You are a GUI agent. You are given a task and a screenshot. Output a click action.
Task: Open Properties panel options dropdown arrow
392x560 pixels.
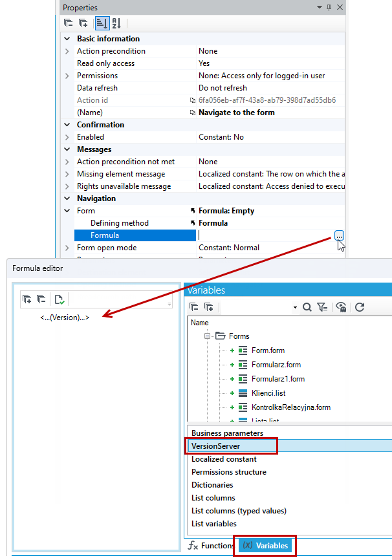(320, 7)
